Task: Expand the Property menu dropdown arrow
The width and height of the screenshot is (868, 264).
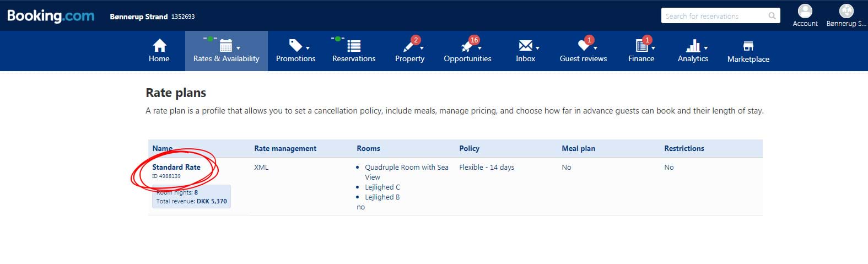Action: coord(422,49)
